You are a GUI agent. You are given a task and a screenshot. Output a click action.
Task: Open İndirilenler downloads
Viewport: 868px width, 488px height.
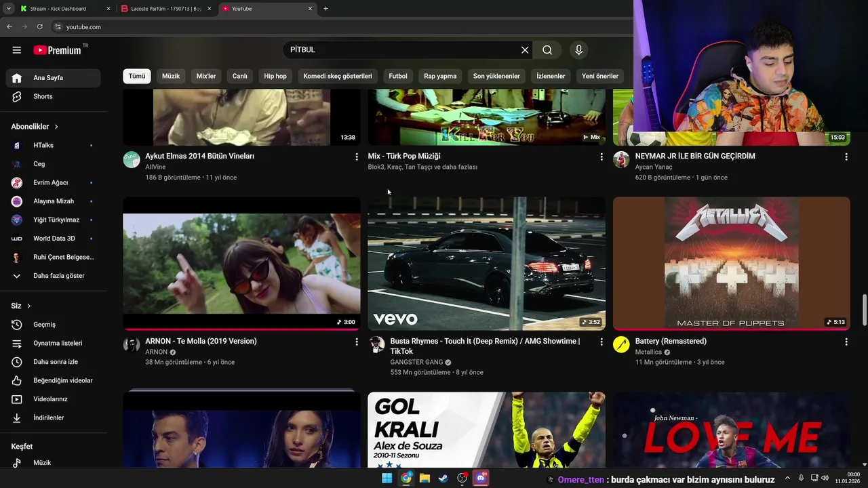pyautogui.click(x=53, y=418)
